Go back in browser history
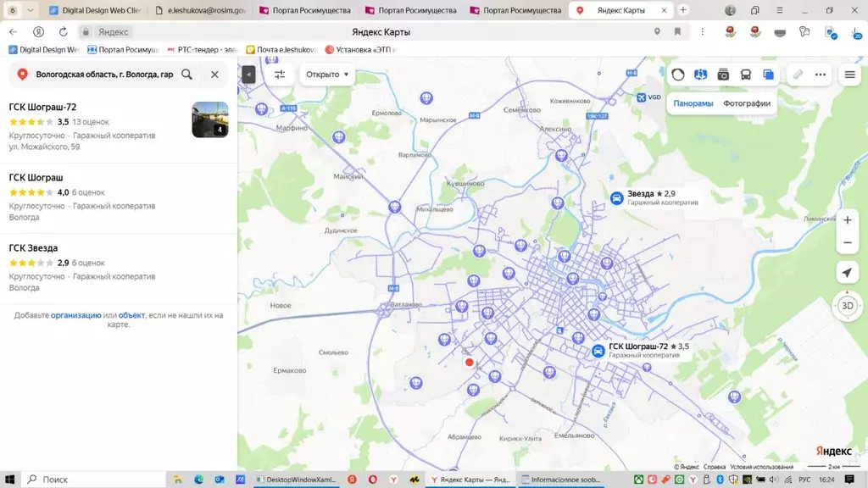 click(14, 32)
